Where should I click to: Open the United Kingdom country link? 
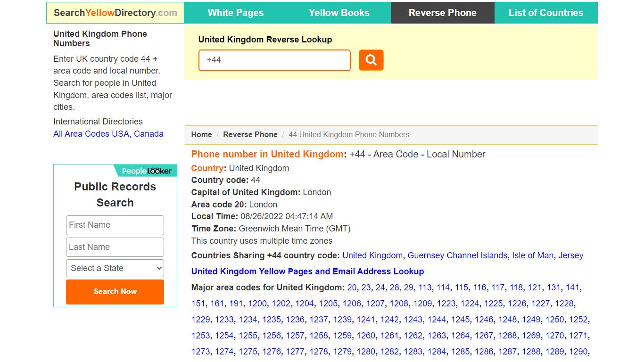372,255
